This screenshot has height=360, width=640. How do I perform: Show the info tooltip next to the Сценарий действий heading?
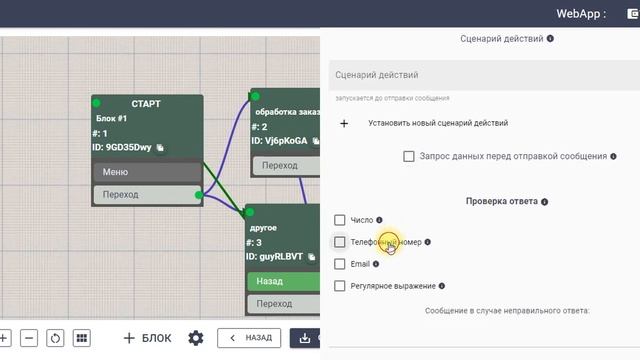[x=550, y=38]
